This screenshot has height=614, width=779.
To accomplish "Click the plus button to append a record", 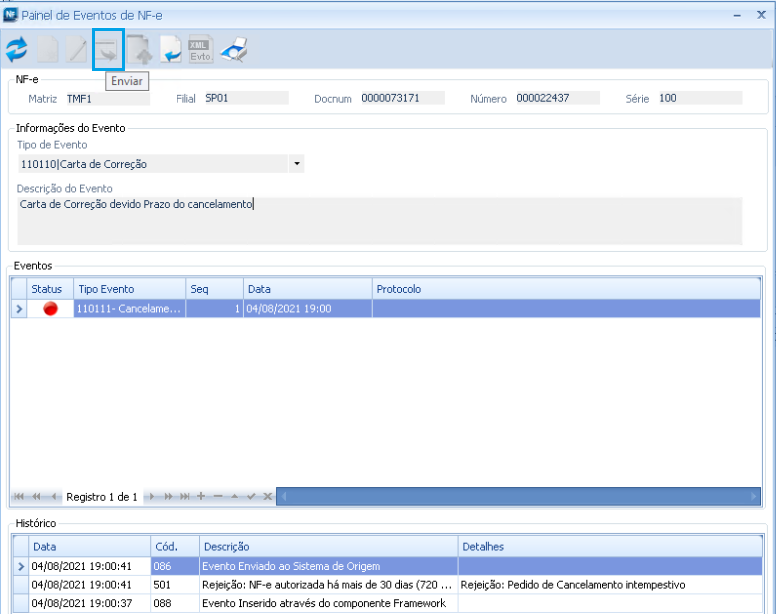I will click(201, 497).
